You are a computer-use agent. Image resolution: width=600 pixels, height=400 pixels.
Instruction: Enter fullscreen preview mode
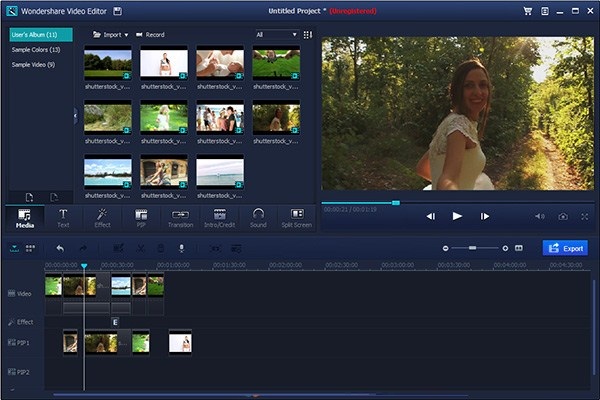coord(585,216)
